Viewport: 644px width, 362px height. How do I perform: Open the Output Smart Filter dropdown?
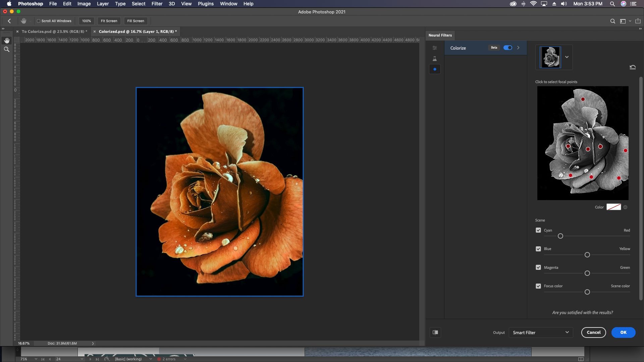point(541,333)
